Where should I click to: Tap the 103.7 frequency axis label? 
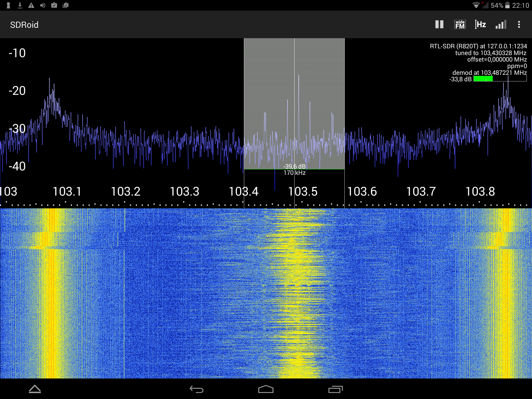pyautogui.click(x=421, y=192)
